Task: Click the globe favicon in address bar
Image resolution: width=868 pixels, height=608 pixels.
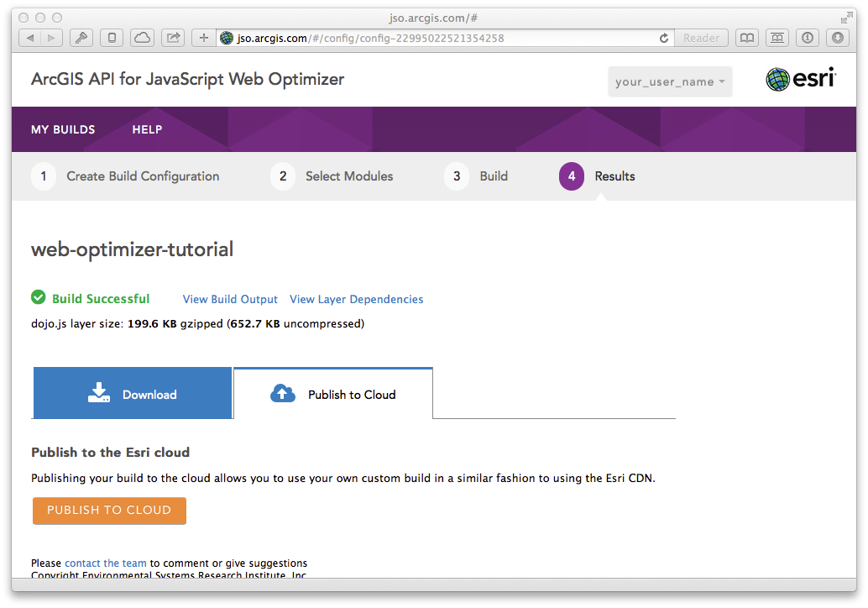Action: 227,38
